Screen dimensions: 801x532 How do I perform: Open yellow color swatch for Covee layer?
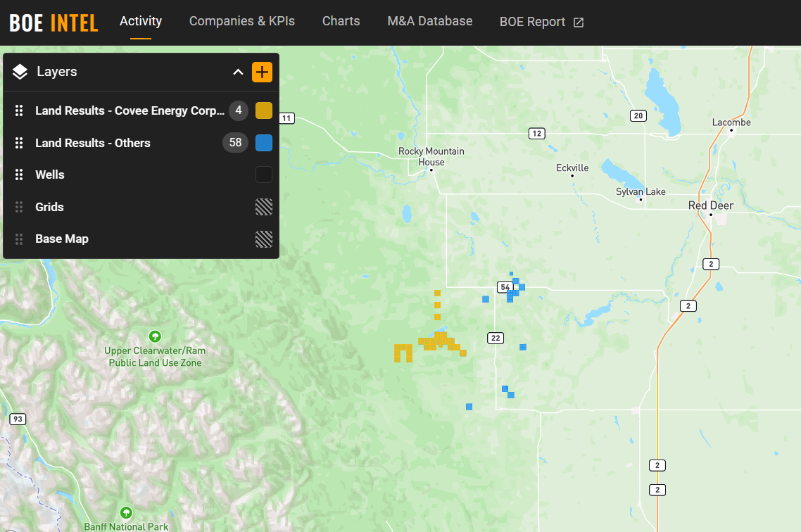(x=263, y=110)
